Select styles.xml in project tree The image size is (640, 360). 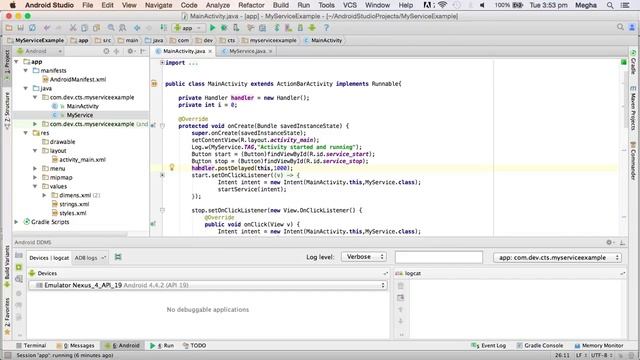[x=69, y=213]
